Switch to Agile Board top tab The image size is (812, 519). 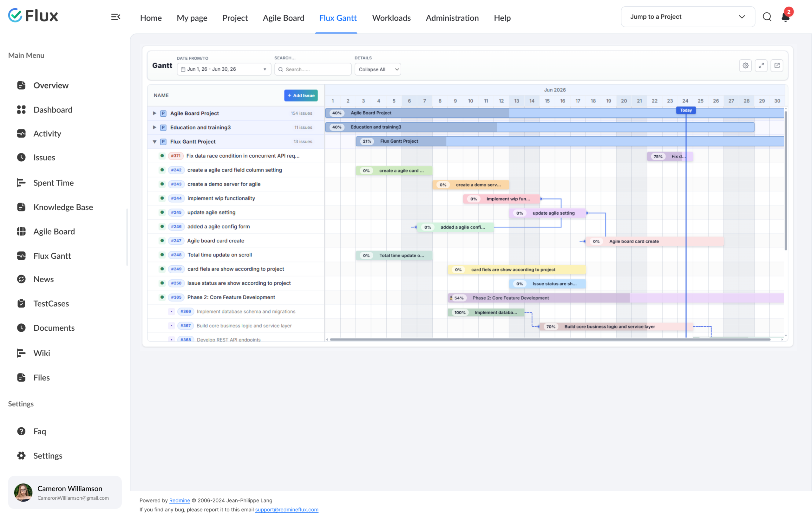click(x=283, y=17)
